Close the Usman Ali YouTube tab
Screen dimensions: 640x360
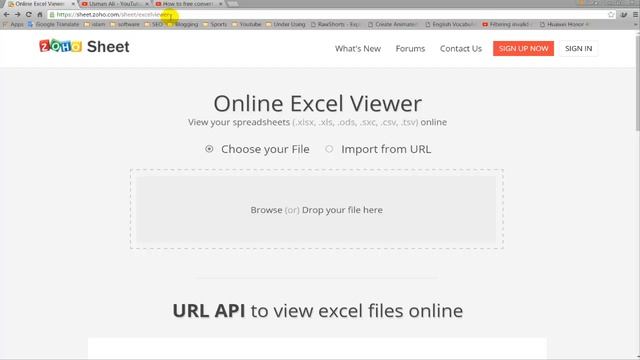[147, 4]
